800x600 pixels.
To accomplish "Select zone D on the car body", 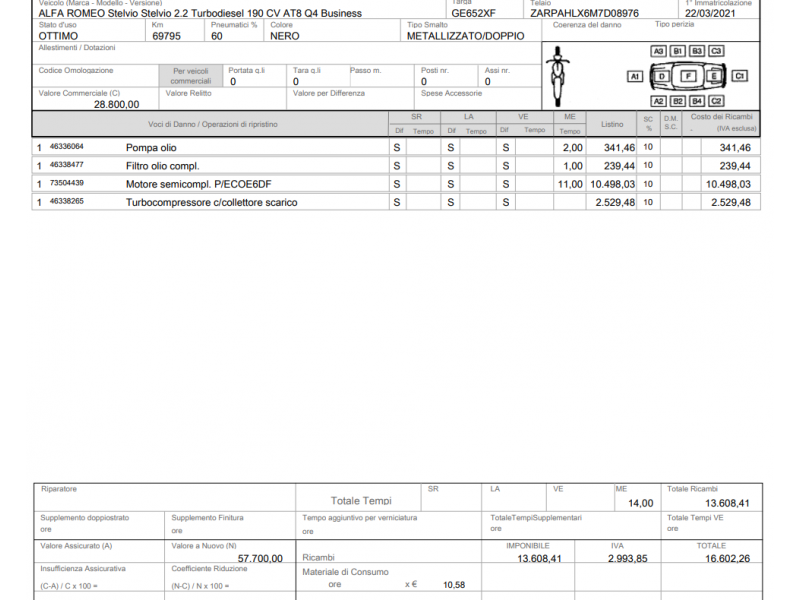I will tap(662, 77).
